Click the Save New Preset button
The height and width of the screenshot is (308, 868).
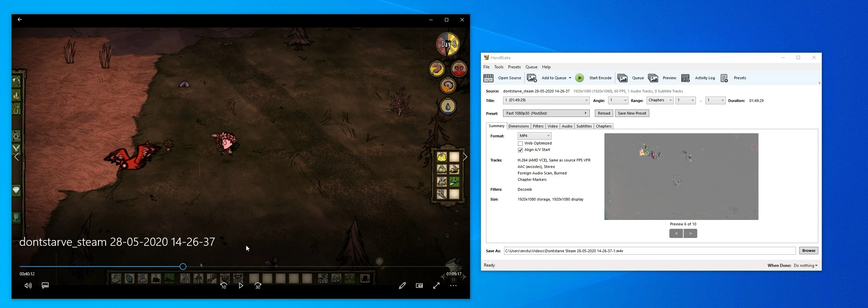[632, 113]
